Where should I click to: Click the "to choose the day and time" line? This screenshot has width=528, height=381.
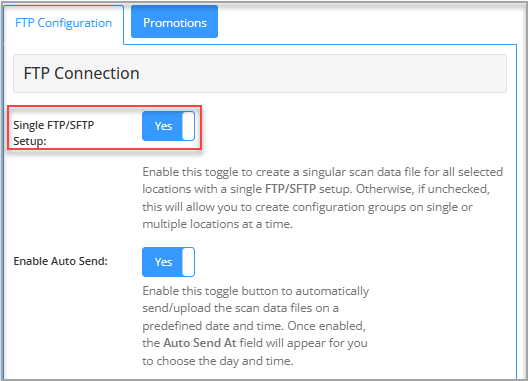pos(218,361)
